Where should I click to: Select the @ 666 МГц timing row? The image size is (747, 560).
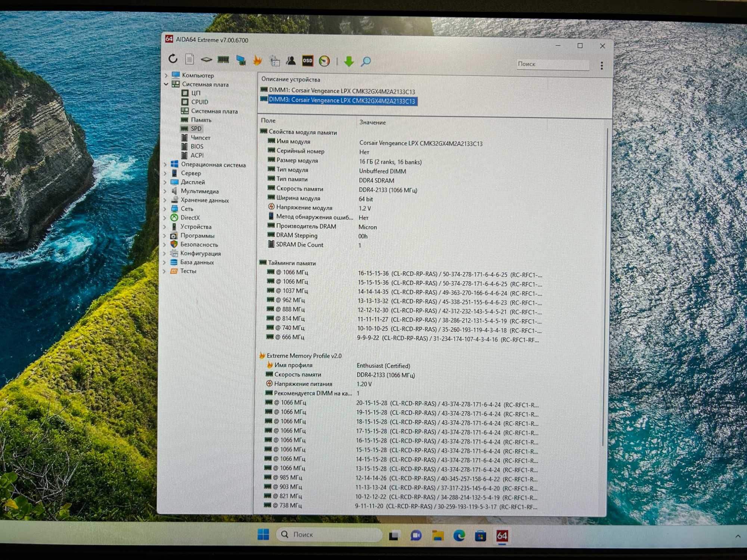pyautogui.click(x=402, y=338)
